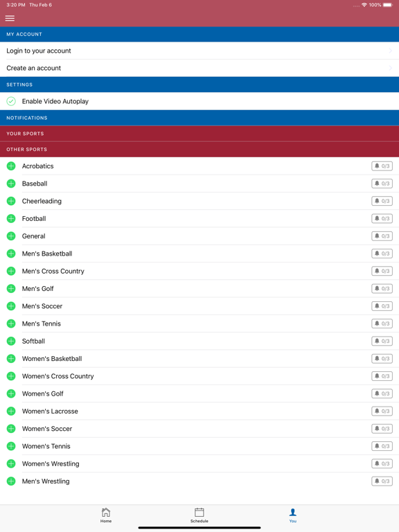Toggle Enable Video Autoplay checkmark
This screenshot has width=399, height=532.
point(11,101)
